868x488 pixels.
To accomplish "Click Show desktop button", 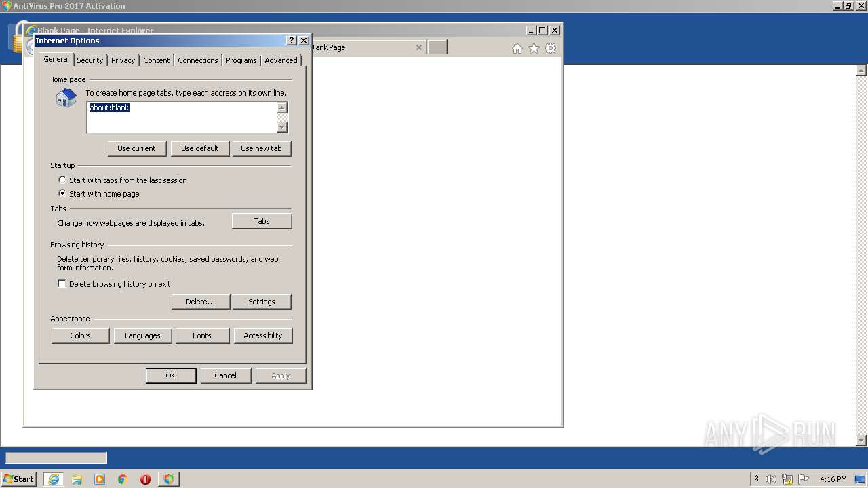I will pyautogui.click(x=861, y=479).
